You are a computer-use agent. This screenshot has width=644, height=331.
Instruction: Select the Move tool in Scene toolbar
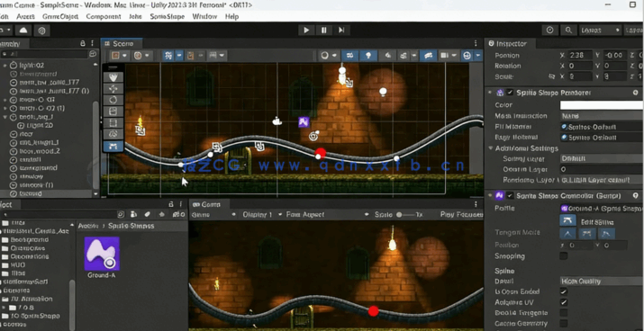point(113,88)
